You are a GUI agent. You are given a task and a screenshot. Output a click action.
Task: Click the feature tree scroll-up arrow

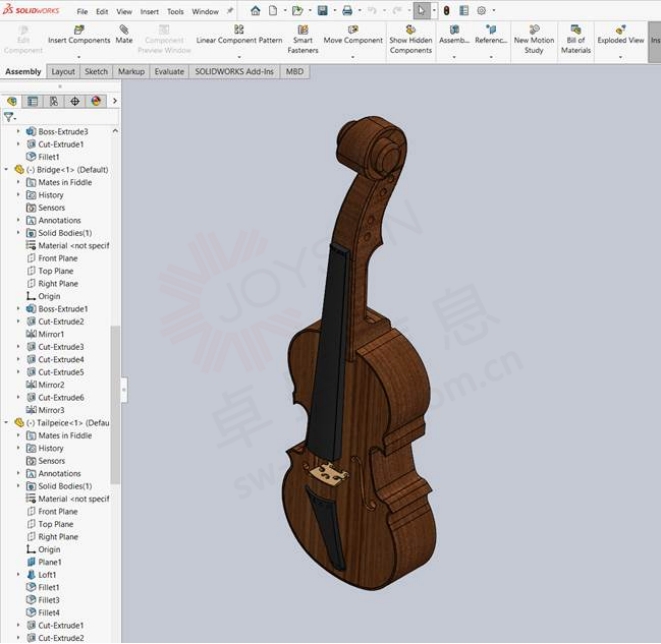coord(115,131)
